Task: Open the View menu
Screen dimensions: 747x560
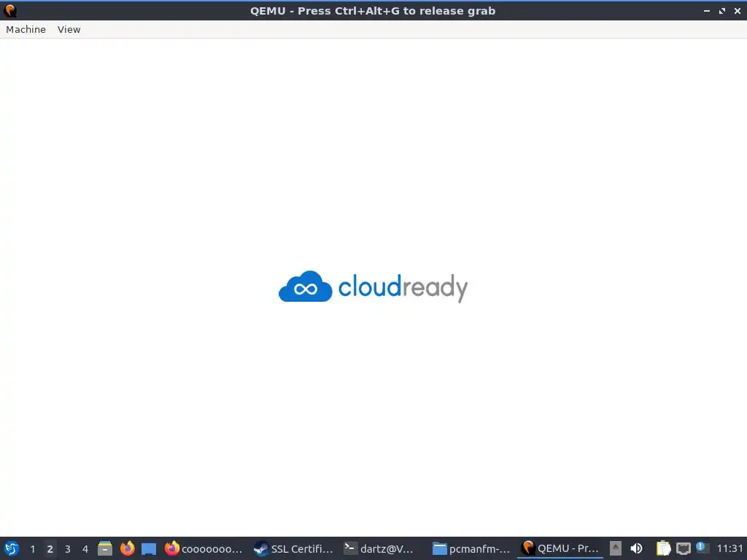Action: point(69,29)
